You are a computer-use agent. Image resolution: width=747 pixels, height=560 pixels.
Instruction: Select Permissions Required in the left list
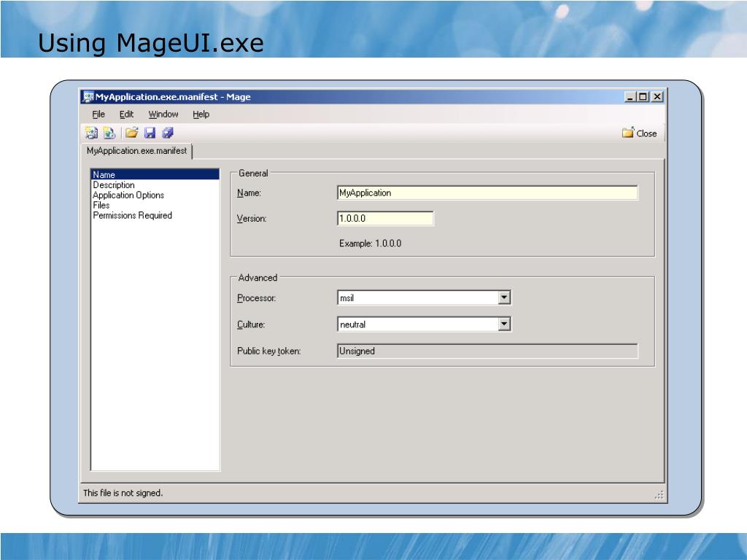132,215
